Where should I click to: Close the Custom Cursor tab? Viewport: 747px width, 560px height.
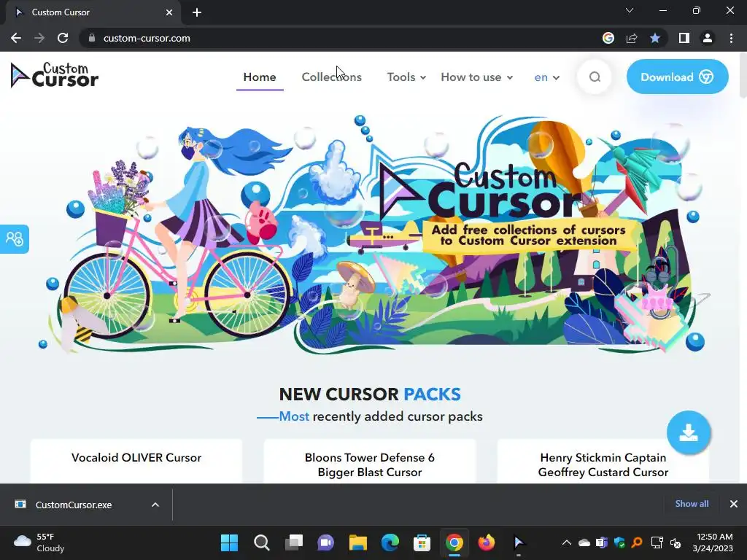coord(169,12)
